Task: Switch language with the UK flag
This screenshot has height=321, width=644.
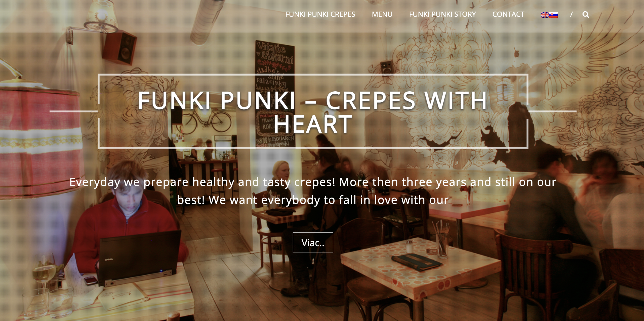Action: pyautogui.click(x=545, y=15)
